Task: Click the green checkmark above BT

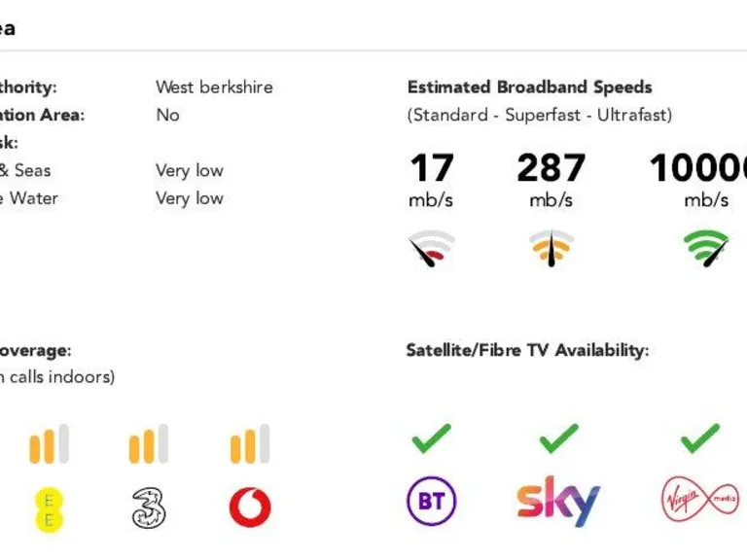Action: pos(431,438)
